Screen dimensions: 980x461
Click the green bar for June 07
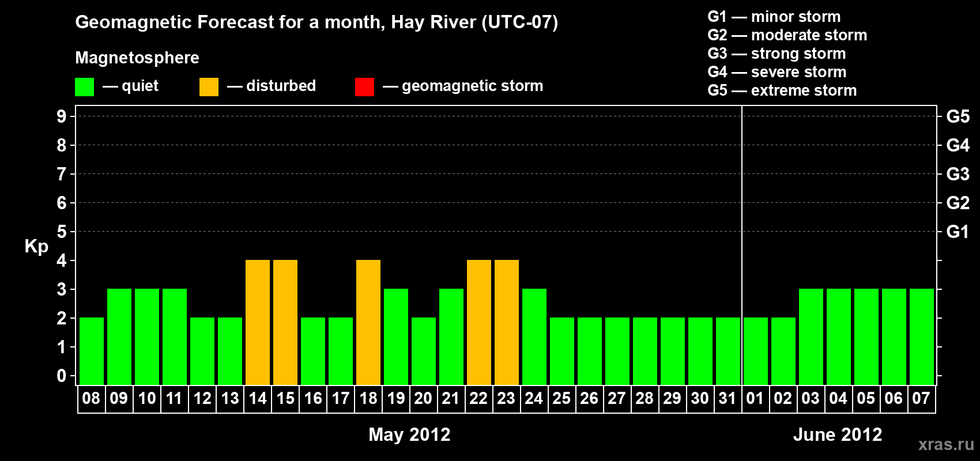(922, 337)
